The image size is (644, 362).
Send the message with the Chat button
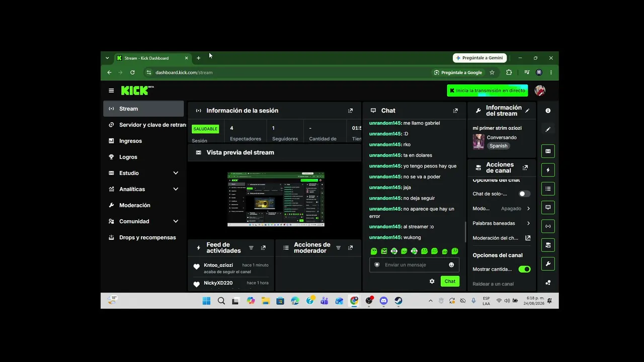click(450, 282)
